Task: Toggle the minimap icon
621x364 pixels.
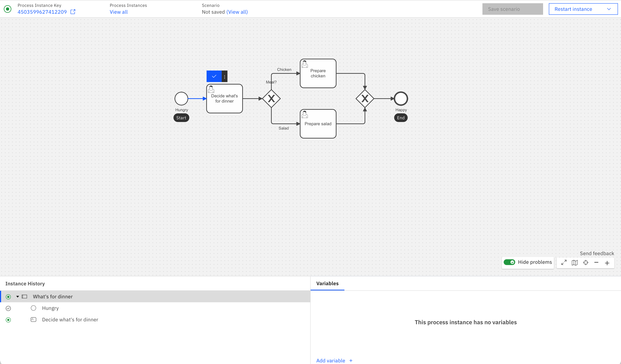Action: [575, 263]
